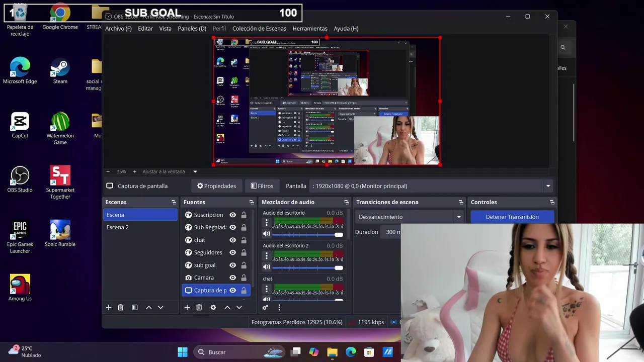Select Escena in scenes list
Viewport: 644px width, 362px height.
click(x=140, y=215)
